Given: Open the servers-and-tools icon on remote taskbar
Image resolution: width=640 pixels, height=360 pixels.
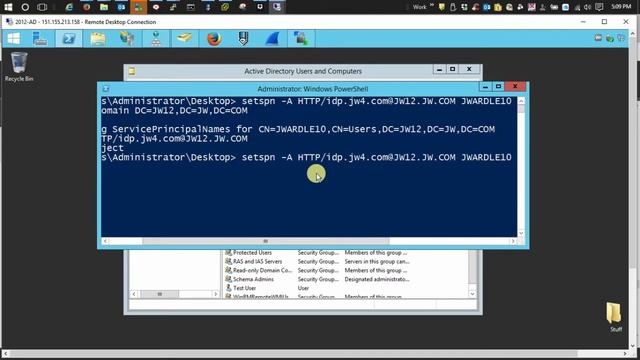Looking at the screenshot, I should pos(127,39).
